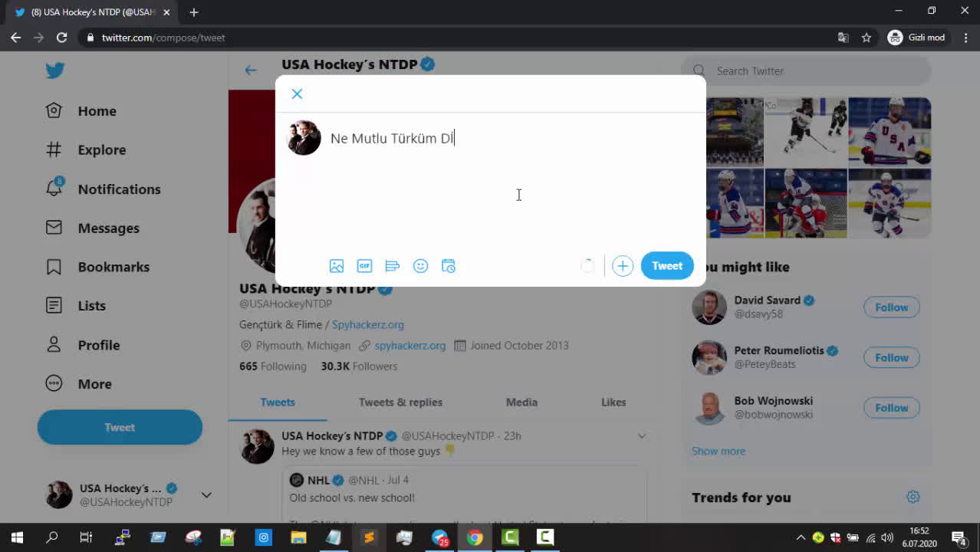Insert a GIF into the tweet

tap(364, 265)
